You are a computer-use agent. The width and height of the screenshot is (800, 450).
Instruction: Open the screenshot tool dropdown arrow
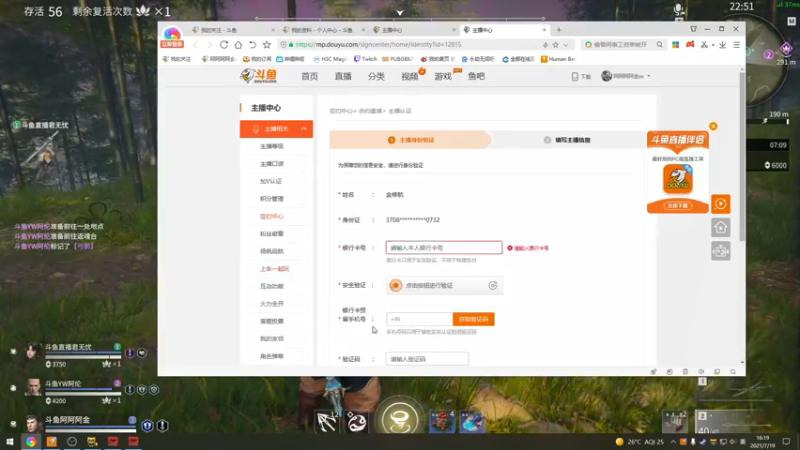pos(713,45)
